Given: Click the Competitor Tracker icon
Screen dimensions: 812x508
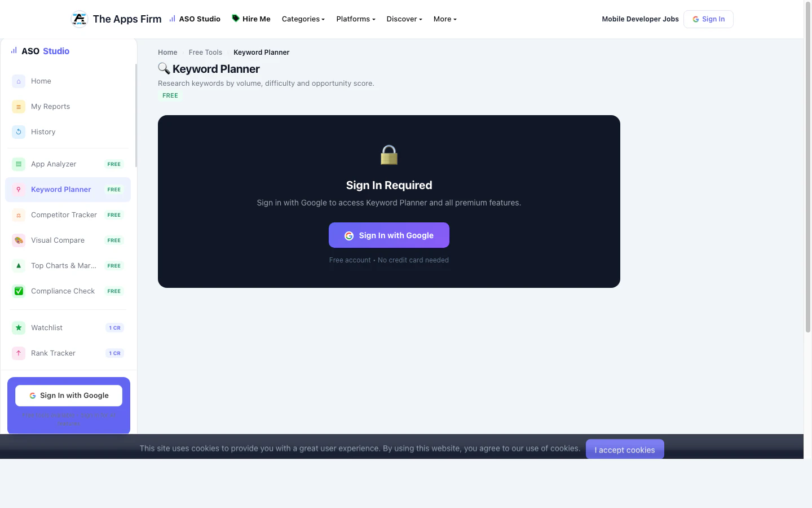Looking at the screenshot, I should click(x=19, y=215).
